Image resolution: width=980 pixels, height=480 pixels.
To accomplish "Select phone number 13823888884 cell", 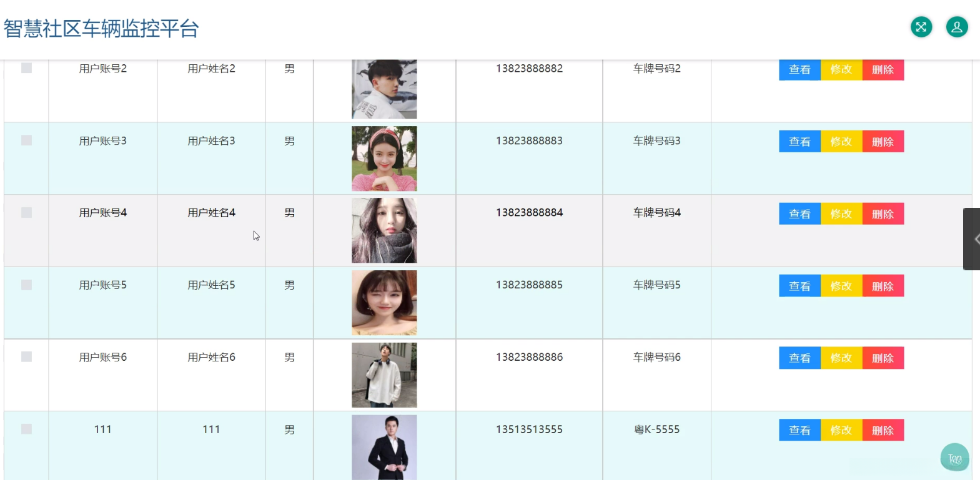I will (529, 213).
